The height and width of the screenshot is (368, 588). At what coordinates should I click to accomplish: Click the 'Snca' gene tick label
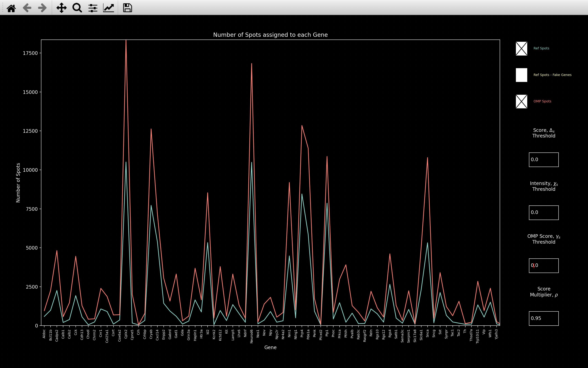[x=427, y=333]
